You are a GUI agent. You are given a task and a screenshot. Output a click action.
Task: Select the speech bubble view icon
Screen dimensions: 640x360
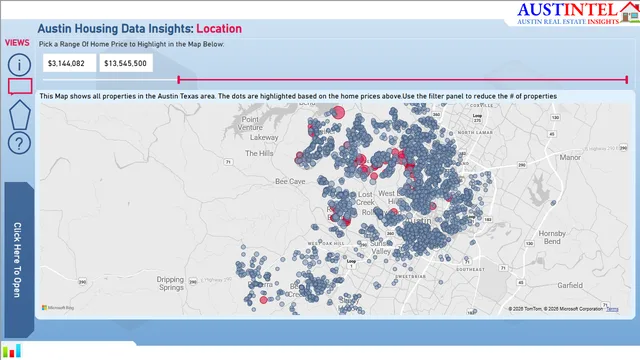(20, 87)
